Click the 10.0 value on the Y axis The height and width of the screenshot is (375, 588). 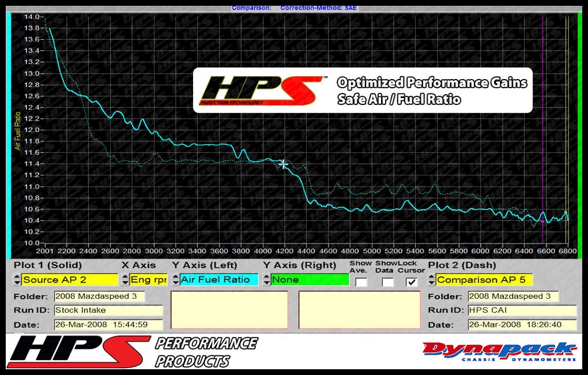click(32, 243)
